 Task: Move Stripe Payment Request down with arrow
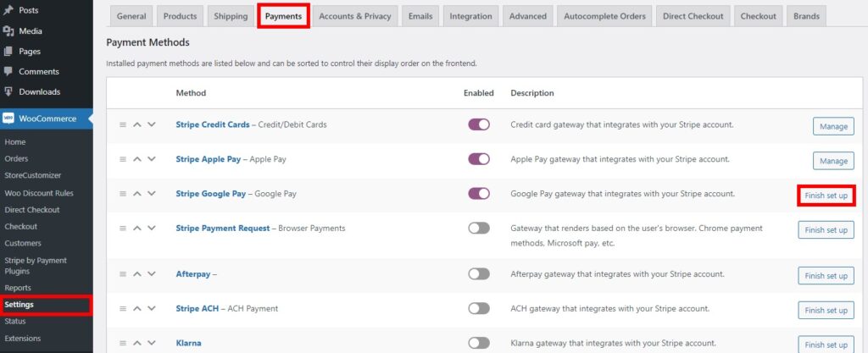pos(151,229)
